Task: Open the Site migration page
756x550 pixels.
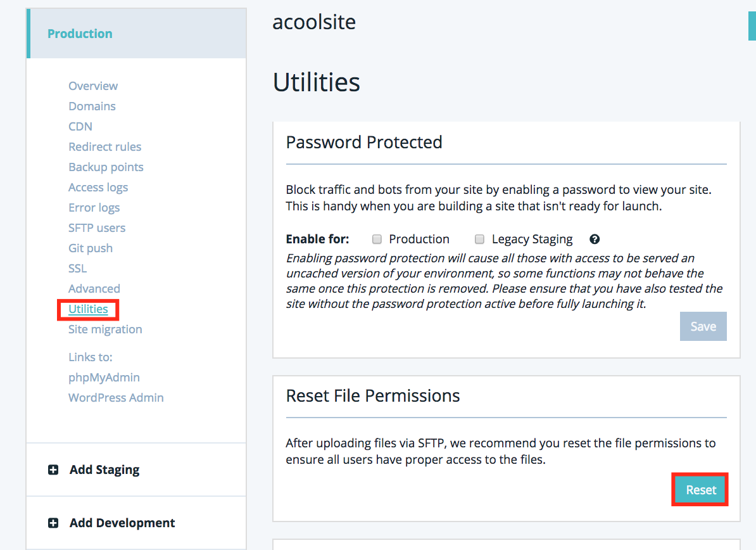Action: pyautogui.click(x=105, y=329)
